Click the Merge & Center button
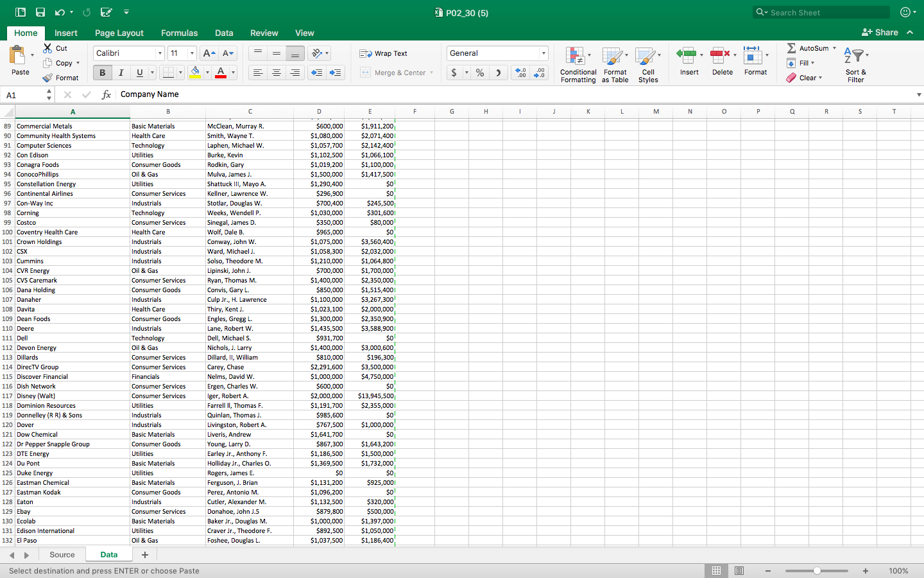This screenshot has width=924, height=578. coord(393,73)
